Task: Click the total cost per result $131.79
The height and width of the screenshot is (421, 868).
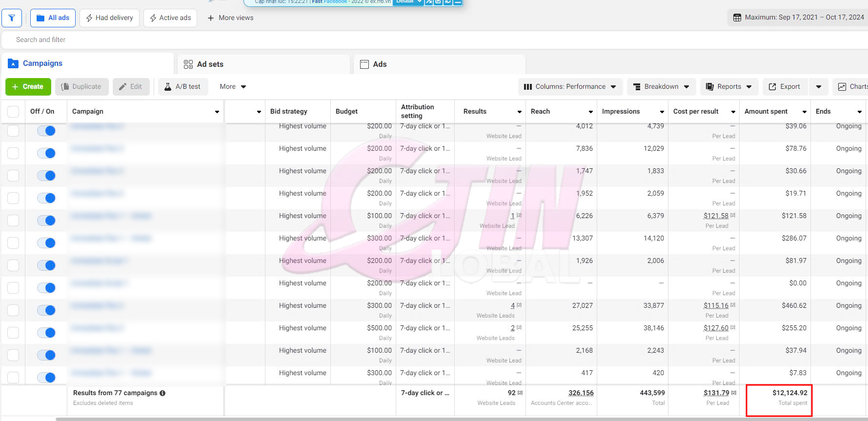Action: pos(716,393)
